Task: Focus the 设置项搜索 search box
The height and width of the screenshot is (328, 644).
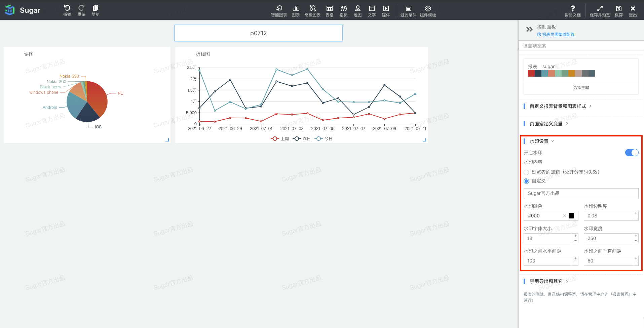Action: click(581, 46)
